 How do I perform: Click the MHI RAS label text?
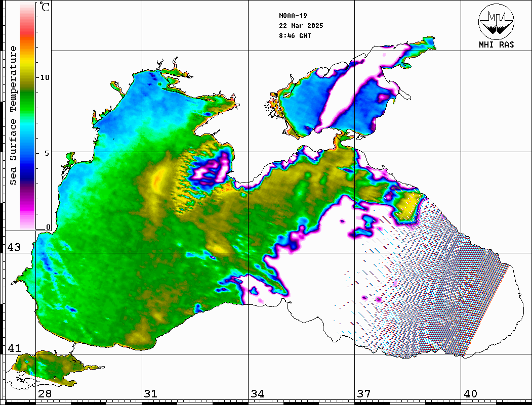click(x=496, y=44)
